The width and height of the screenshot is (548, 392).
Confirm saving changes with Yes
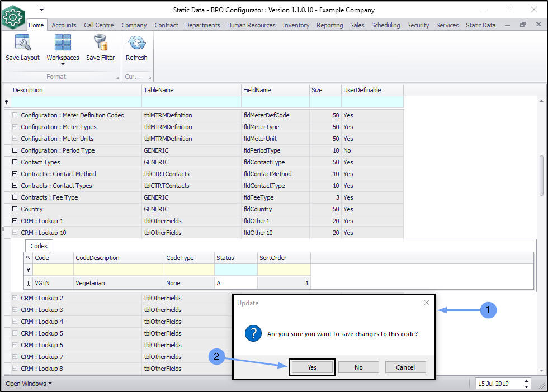pos(312,367)
